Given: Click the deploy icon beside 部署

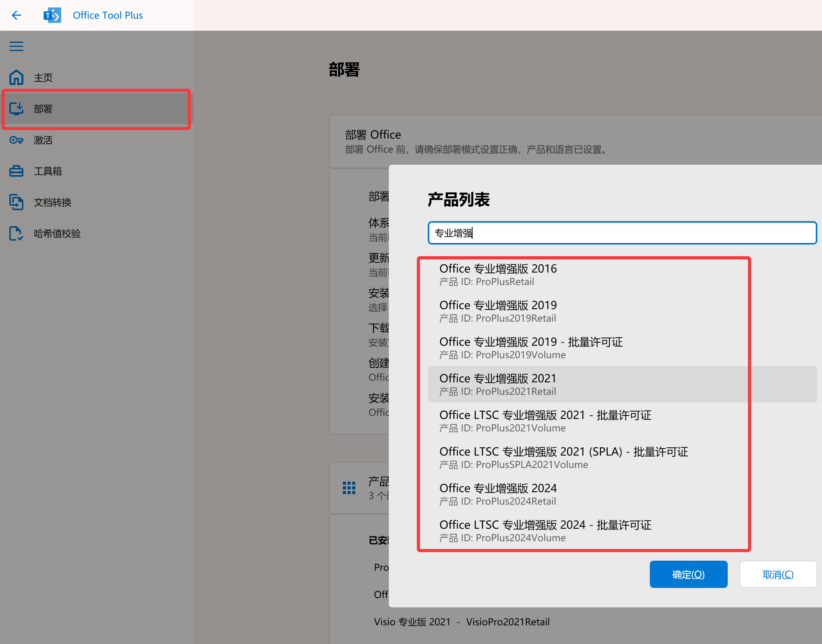Looking at the screenshot, I should [16, 109].
